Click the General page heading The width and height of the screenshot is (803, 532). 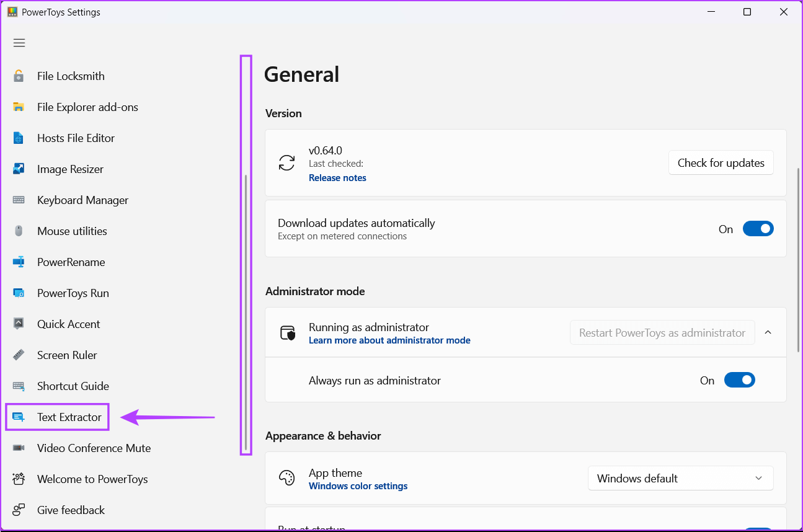(x=301, y=74)
